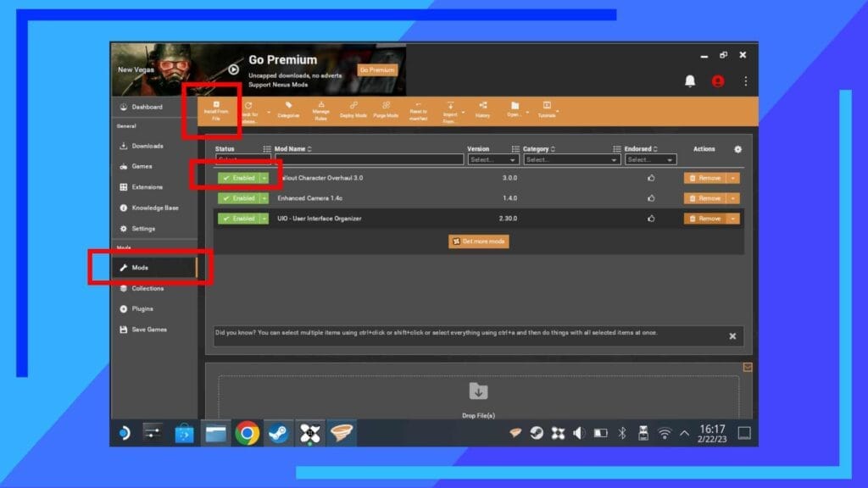Open Version filter Select dropdown
Screen dimensions: 868x488
(492, 160)
